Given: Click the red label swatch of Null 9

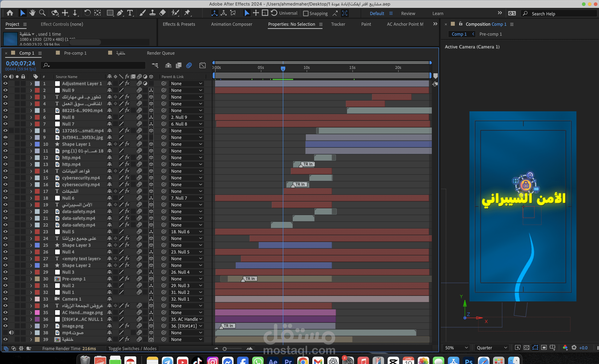Looking at the screenshot, I should [37, 90].
